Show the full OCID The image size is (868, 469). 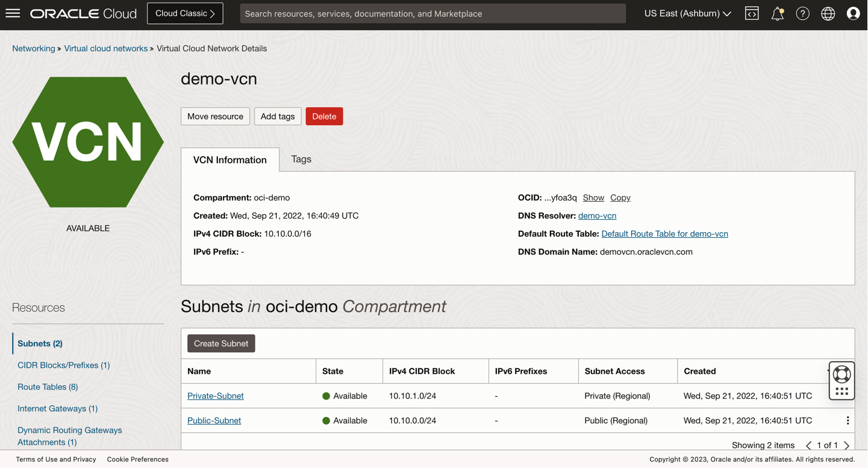pos(593,197)
